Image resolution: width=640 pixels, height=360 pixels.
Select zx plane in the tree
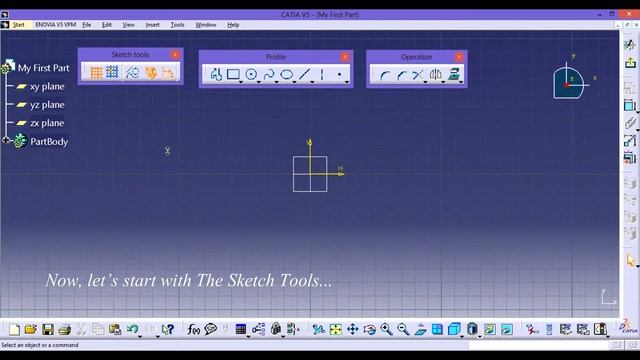tap(47, 123)
